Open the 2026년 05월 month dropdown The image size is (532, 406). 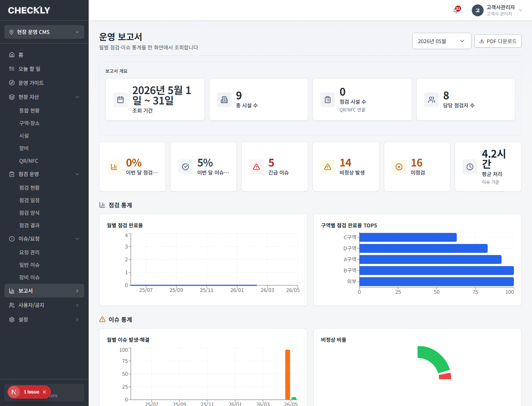(442, 41)
